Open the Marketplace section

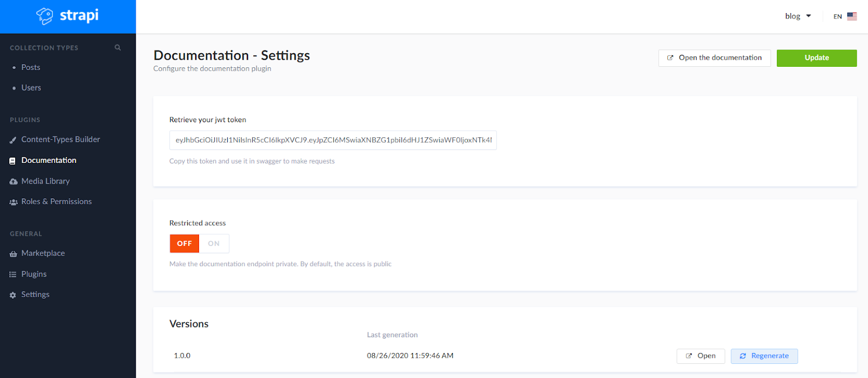click(43, 253)
